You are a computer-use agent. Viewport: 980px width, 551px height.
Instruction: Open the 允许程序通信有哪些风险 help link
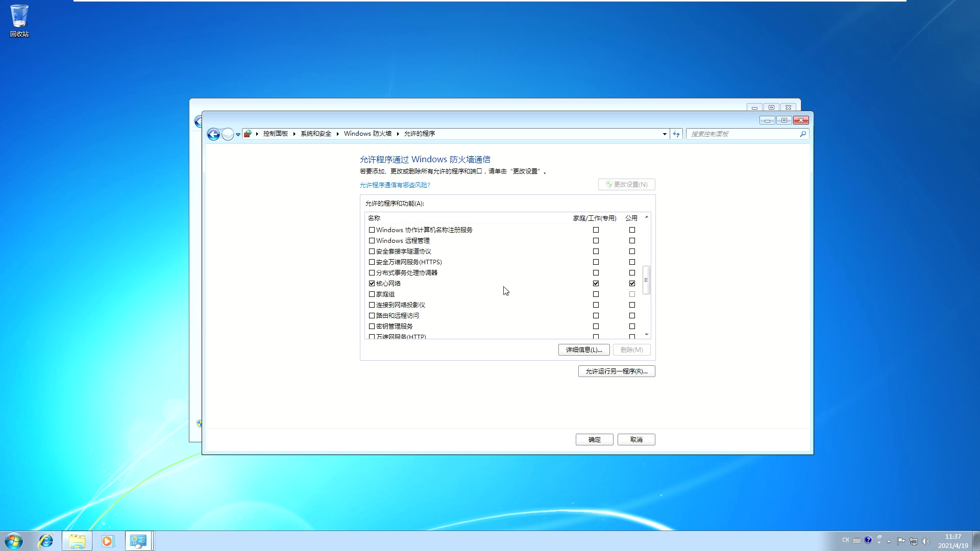[394, 185]
